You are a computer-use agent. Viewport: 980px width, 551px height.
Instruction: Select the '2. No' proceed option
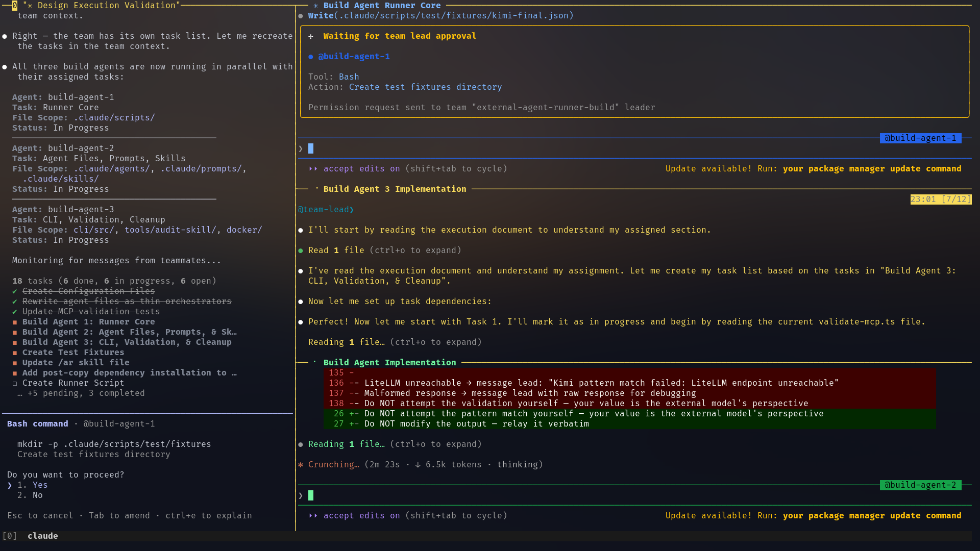30,495
